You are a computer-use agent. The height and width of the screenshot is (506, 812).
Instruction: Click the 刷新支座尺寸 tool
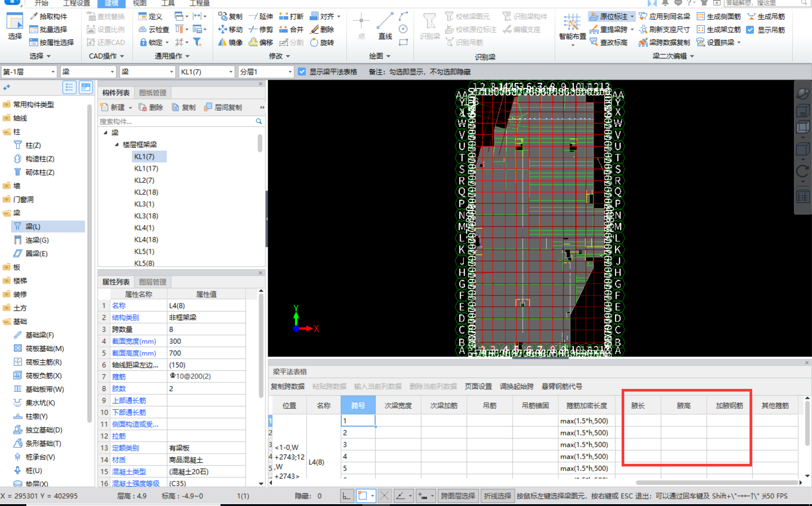[665, 29]
